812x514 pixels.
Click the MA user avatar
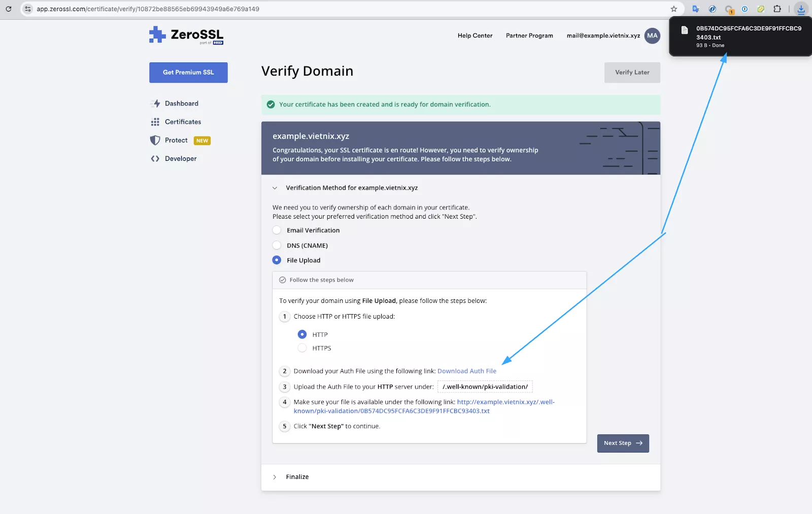[652, 36]
